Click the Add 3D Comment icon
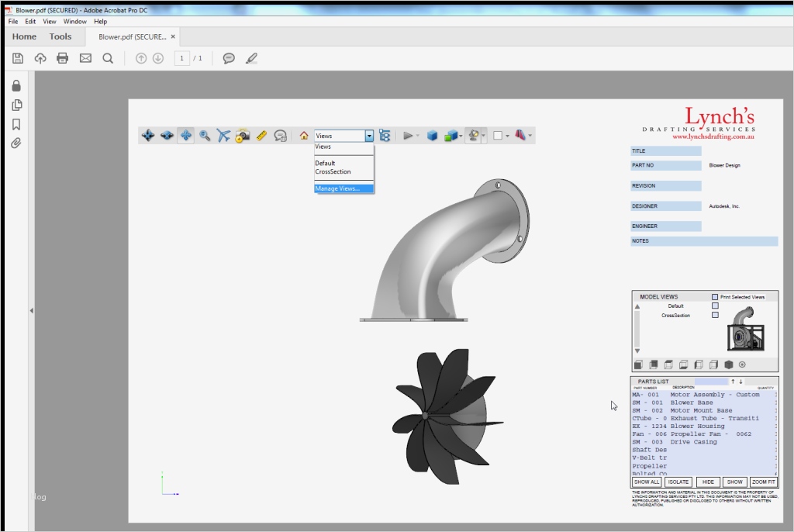Screen dimensions: 794x532 click(x=281, y=136)
